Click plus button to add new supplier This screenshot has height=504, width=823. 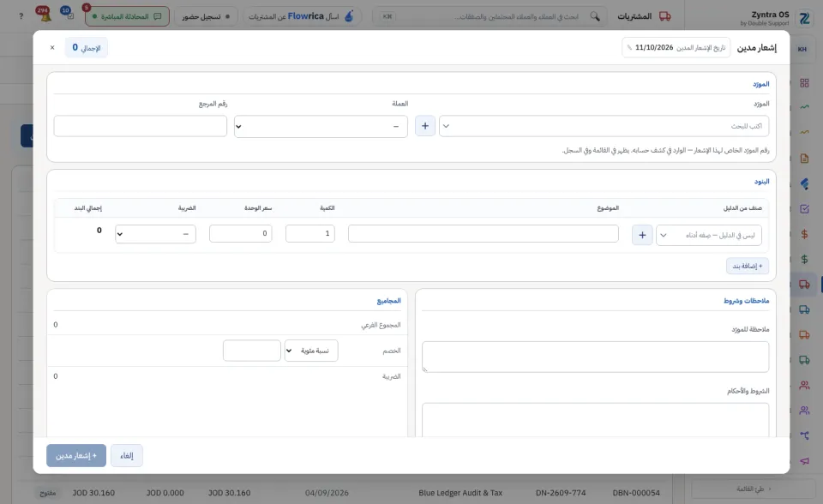pos(425,126)
